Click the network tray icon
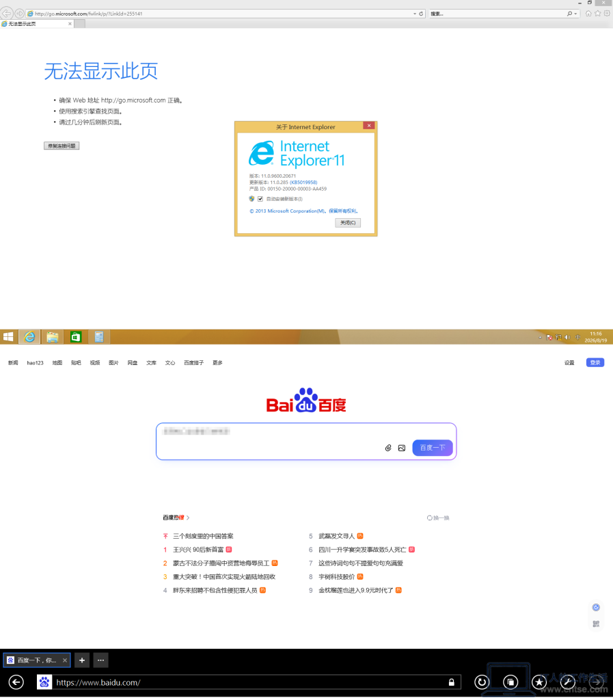 click(558, 338)
